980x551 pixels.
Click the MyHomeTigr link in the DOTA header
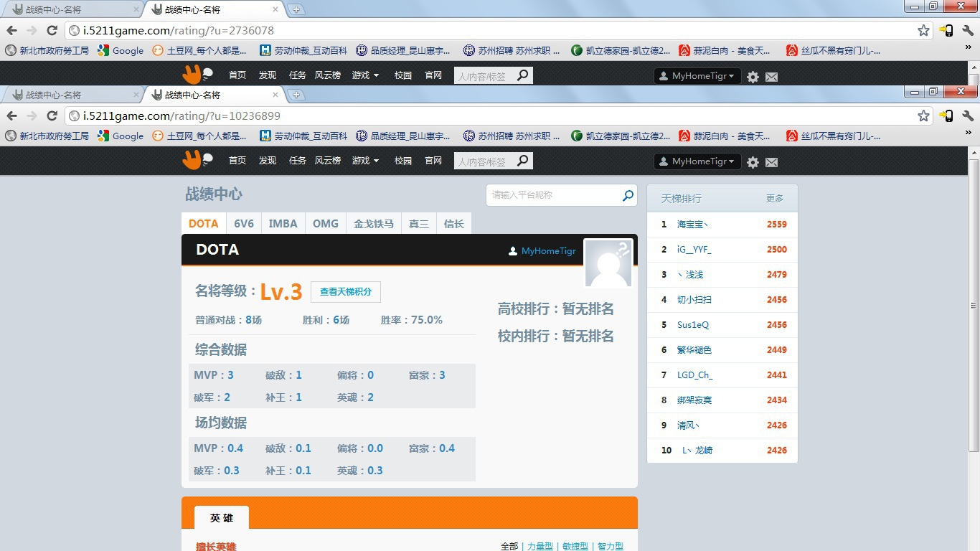[x=549, y=251]
